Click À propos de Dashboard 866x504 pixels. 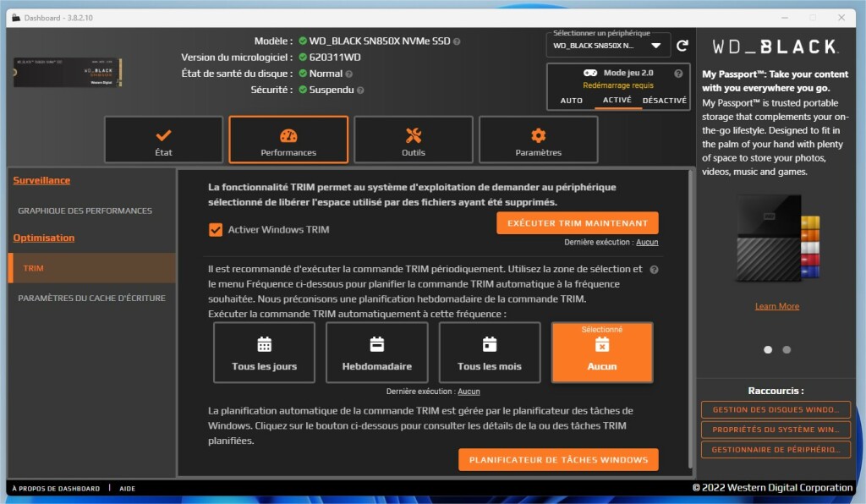coord(56,489)
